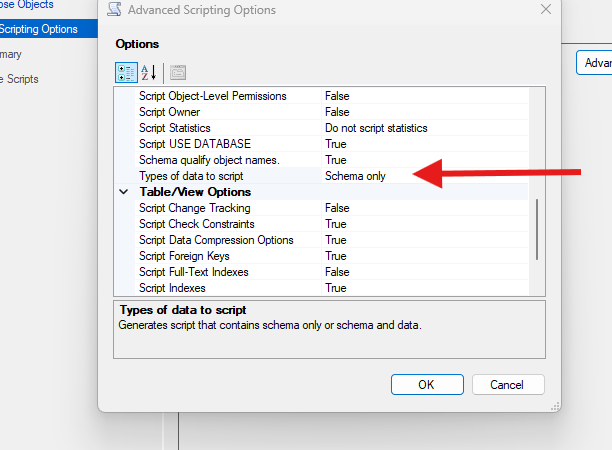The height and width of the screenshot is (450, 612).
Task: Click the Alphabetical sort icon
Action: [150, 72]
